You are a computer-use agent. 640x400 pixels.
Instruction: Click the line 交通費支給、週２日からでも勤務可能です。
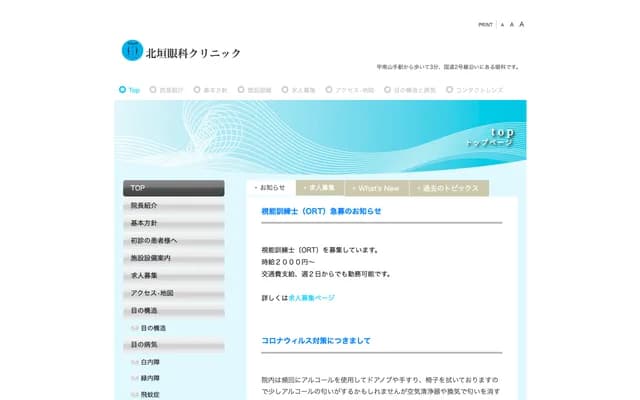click(x=326, y=274)
